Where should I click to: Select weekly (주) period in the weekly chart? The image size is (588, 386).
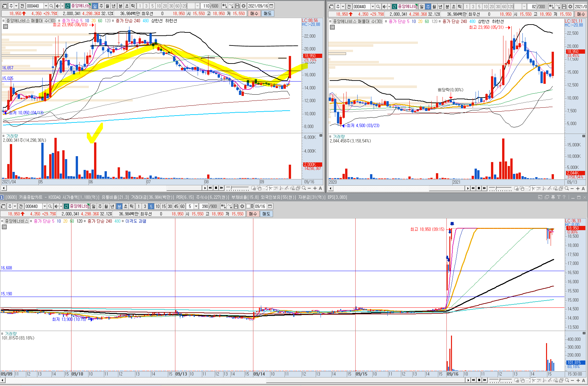point(428,7)
